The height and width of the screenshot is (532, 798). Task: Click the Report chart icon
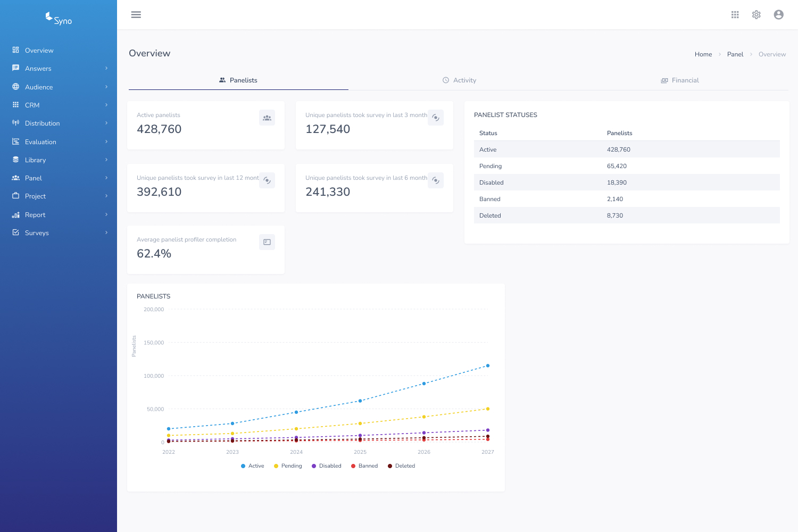(16, 214)
